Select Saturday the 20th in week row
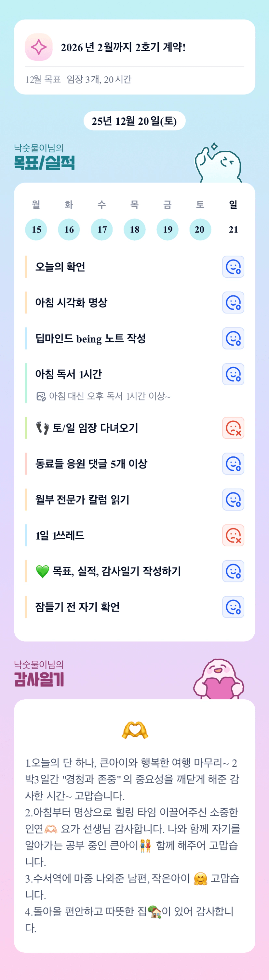The width and height of the screenshot is (269, 980). point(200,229)
